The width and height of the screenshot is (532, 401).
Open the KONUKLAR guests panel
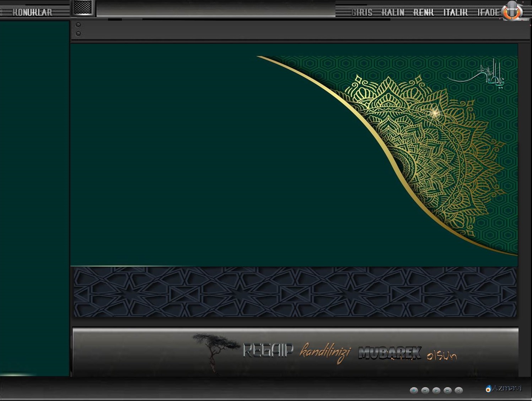click(32, 12)
